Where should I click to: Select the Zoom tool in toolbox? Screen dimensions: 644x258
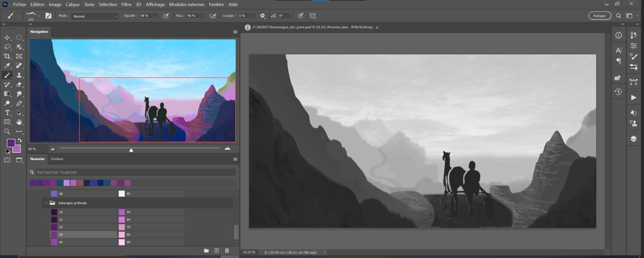7,132
